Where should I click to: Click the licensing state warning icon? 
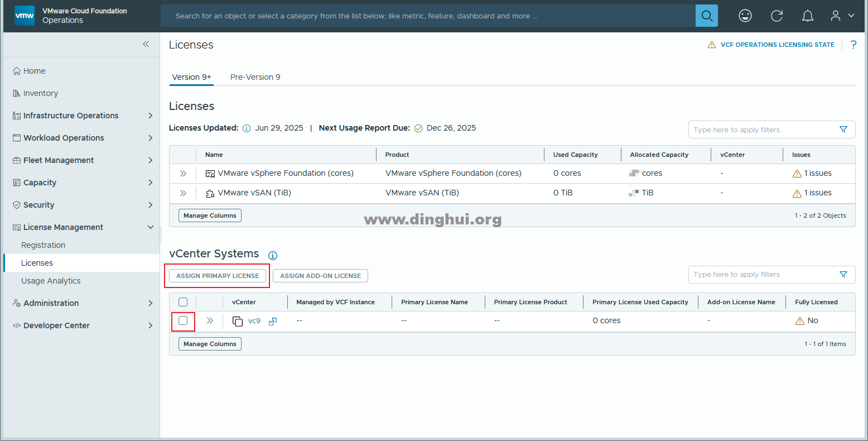coord(712,45)
